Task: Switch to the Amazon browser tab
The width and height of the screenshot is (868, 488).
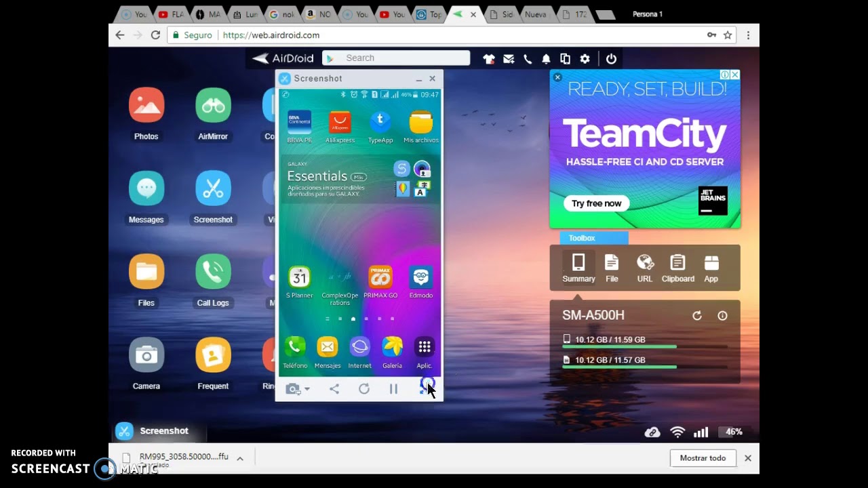Action: coord(317,14)
